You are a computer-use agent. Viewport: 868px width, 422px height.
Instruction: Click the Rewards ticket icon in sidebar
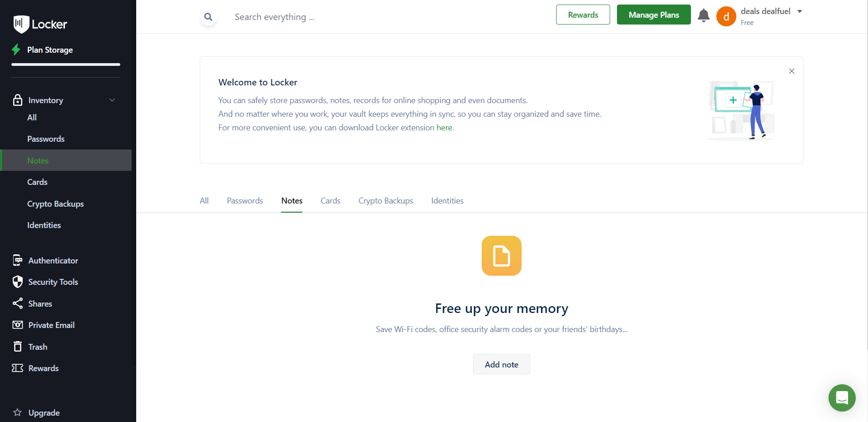coord(18,368)
